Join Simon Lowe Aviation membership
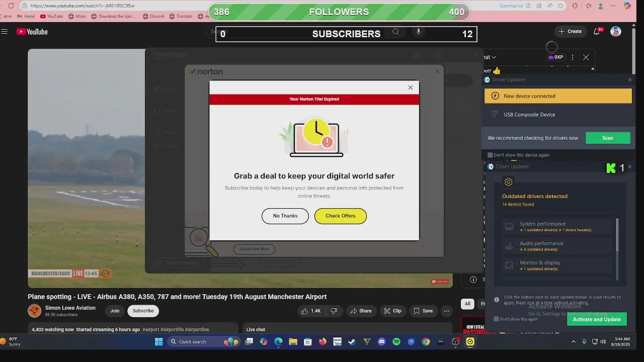The height and width of the screenshot is (362, 644). pos(115,311)
